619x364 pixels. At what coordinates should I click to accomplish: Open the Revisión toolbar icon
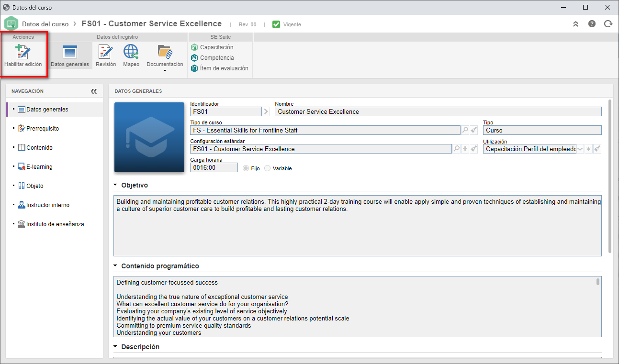pyautogui.click(x=106, y=56)
